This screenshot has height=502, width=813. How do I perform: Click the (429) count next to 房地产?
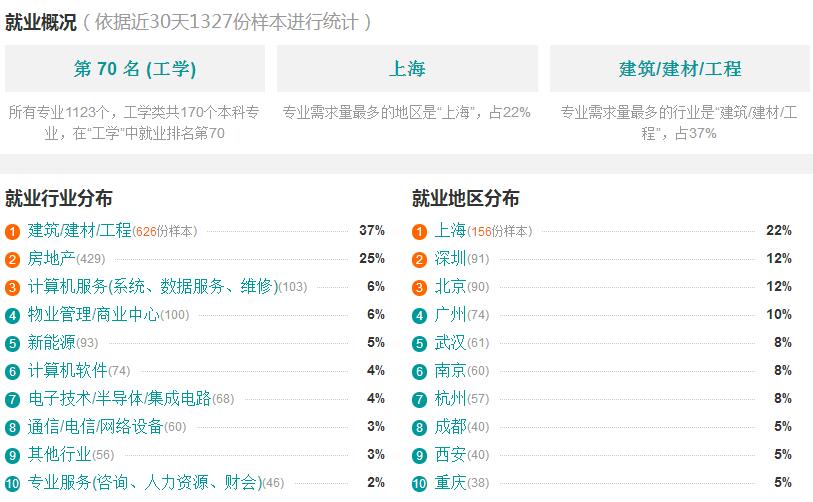(x=91, y=259)
